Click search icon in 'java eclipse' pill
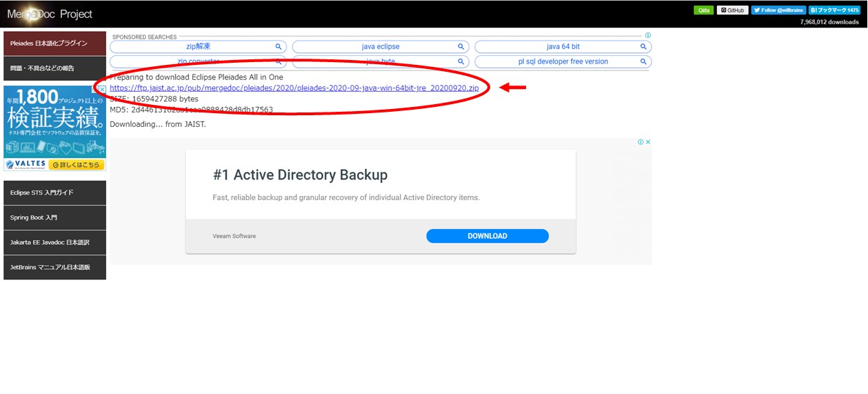 coord(461,47)
